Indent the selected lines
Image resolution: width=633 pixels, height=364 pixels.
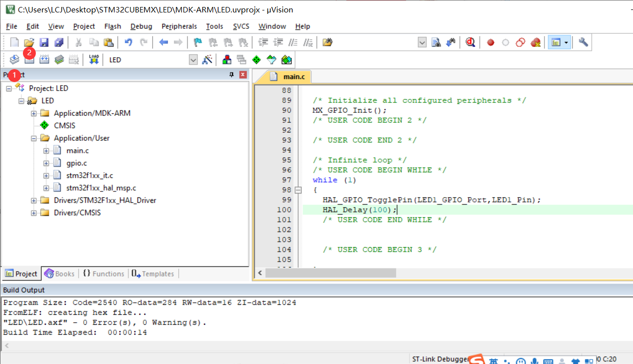click(x=264, y=43)
